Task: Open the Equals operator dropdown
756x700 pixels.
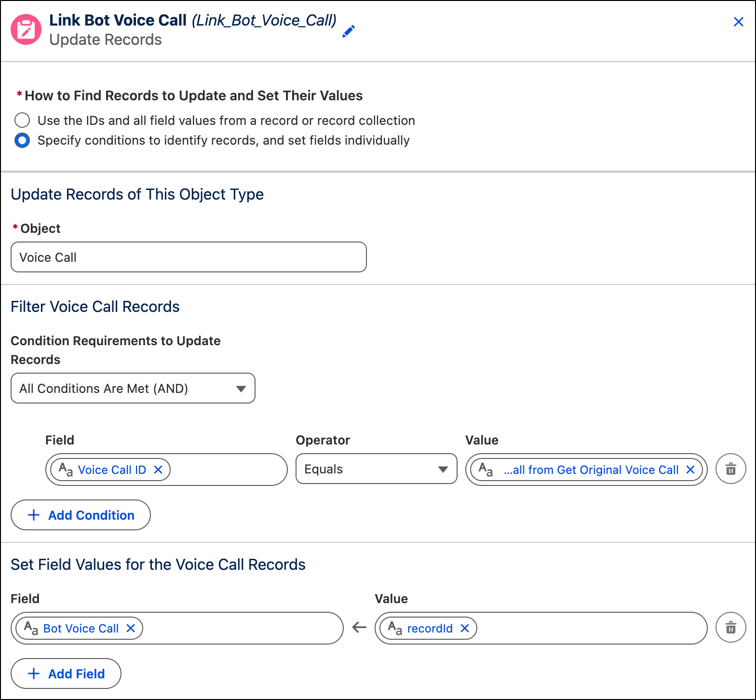Action: point(376,469)
